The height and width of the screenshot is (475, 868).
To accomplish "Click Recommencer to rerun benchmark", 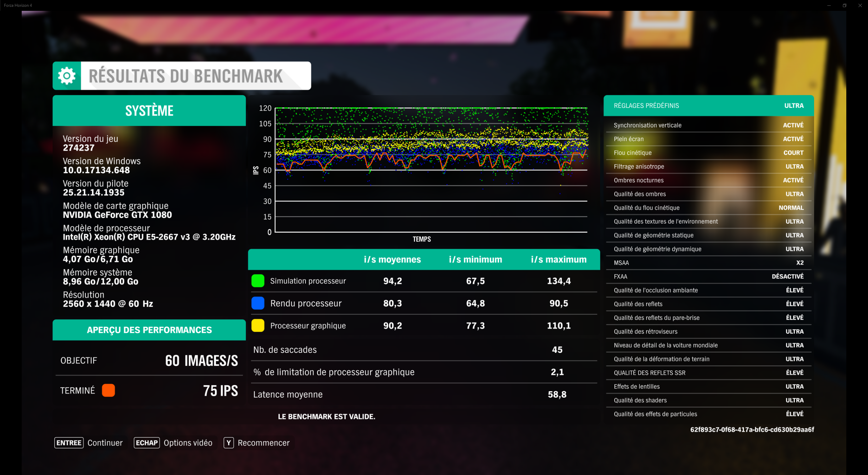I will click(257, 443).
